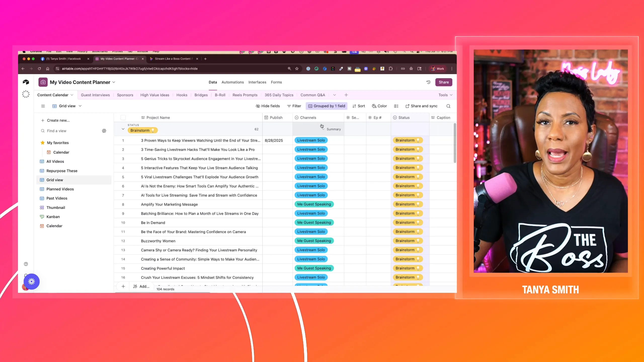The height and width of the screenshot is (362, 644).
Task: Switch to Tanya Smith Facebook browser tab
Action: pyautogui.click(x=64, y=59)
